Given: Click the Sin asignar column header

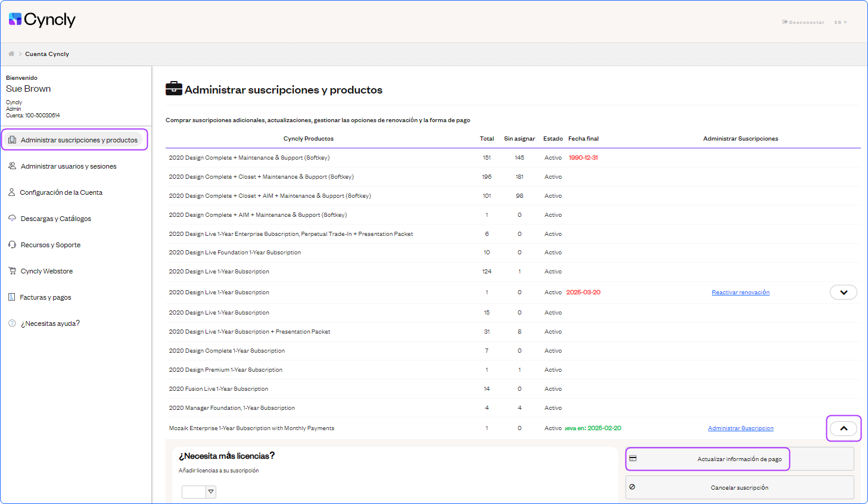Looking at the screenshot, I should click(519, 139).
